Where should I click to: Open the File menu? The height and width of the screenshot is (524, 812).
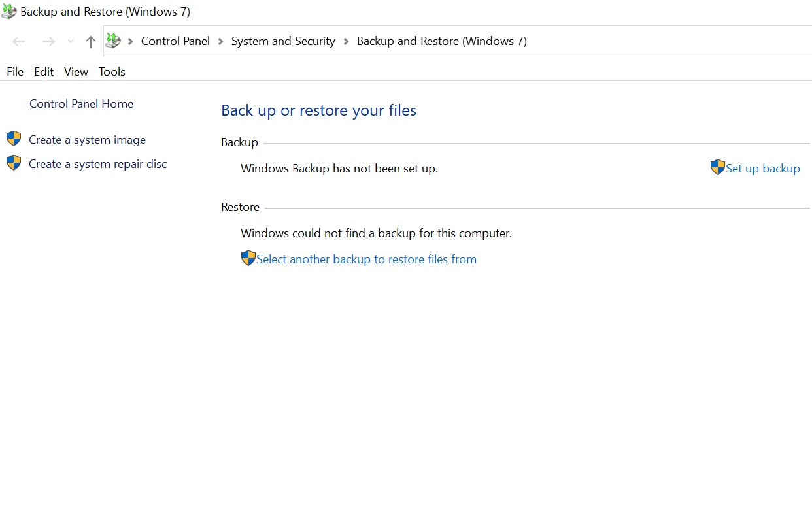[x=14, y=71]
